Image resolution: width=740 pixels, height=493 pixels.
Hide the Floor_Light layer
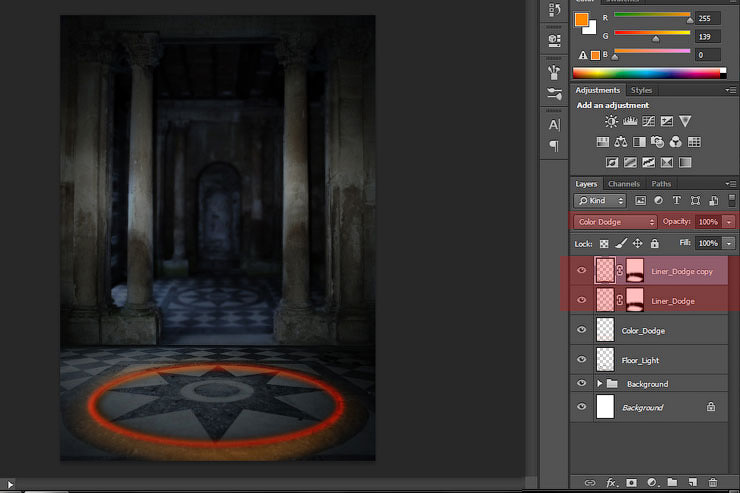pos(582,358)
